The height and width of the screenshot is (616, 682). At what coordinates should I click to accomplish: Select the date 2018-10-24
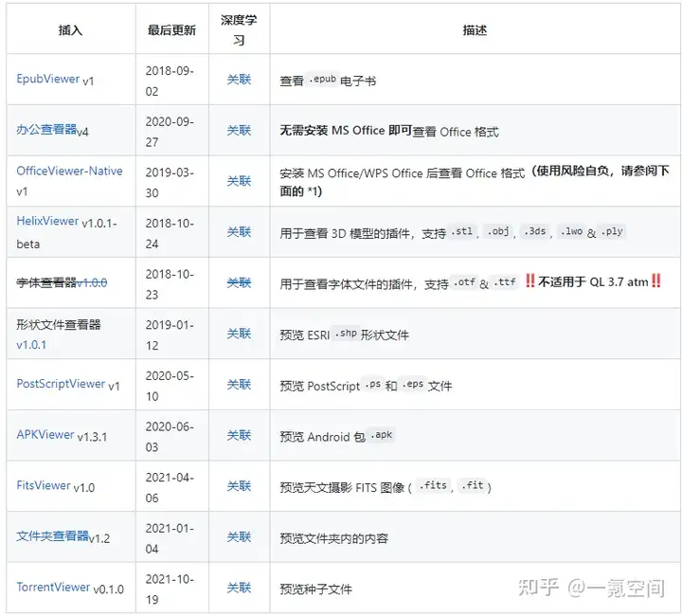[x=170, y=234]
